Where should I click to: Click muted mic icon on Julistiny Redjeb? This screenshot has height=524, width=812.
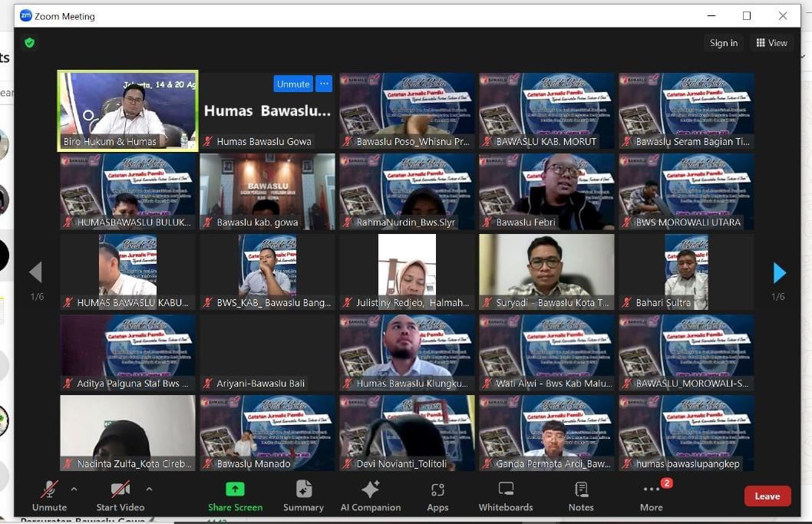point(348,303)
